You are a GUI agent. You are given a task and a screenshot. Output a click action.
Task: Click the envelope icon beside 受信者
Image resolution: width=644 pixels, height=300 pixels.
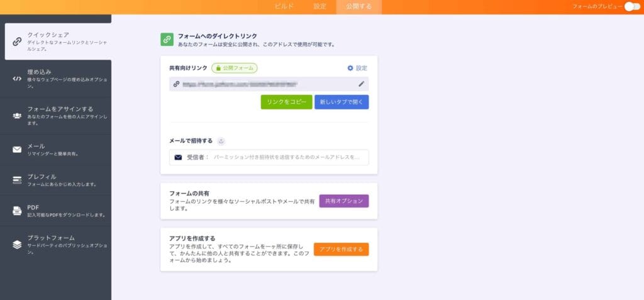click(178, 157)
